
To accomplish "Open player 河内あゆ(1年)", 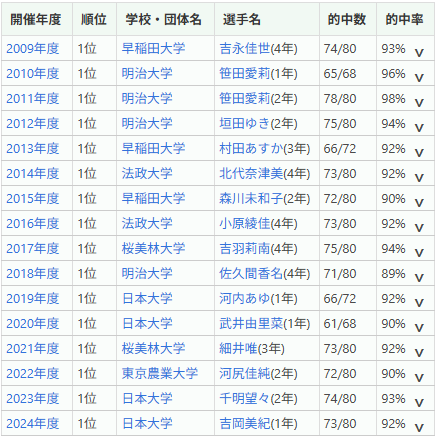I will [x=258, y=299].
